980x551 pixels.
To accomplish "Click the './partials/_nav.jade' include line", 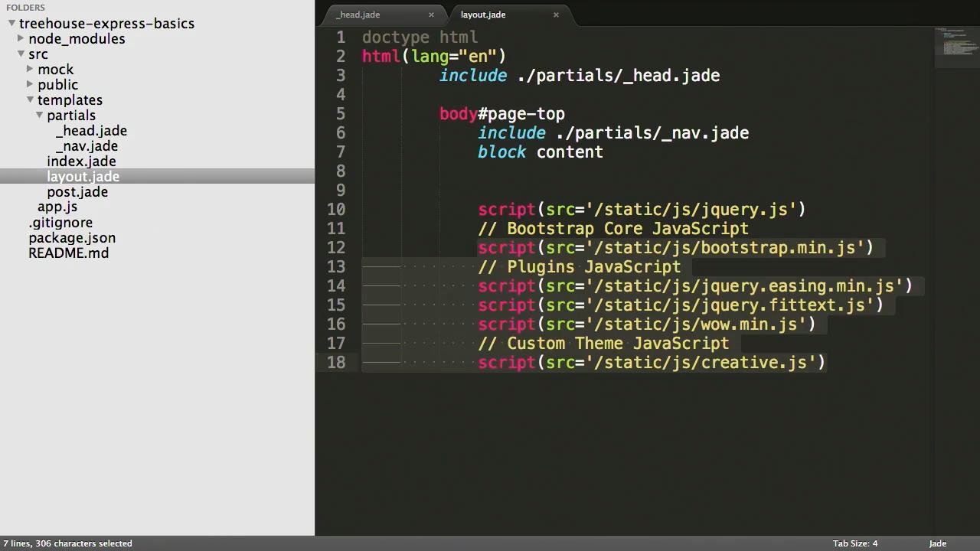I will pyautogui.click(x=613, y=133).
